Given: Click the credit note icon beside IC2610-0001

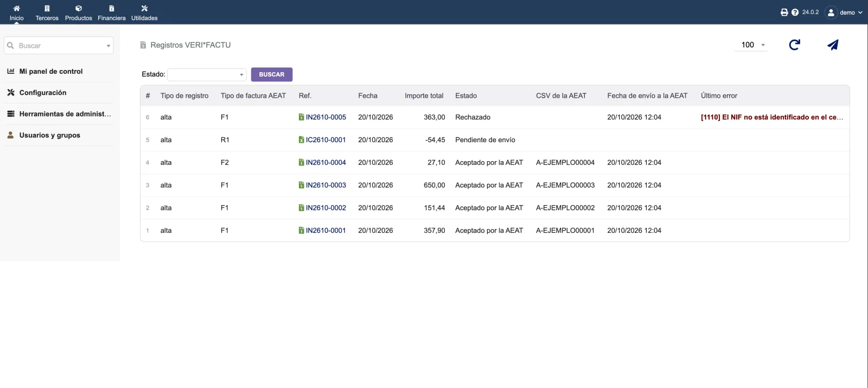Looking at the screenshot, I should [x=302, y=140].
